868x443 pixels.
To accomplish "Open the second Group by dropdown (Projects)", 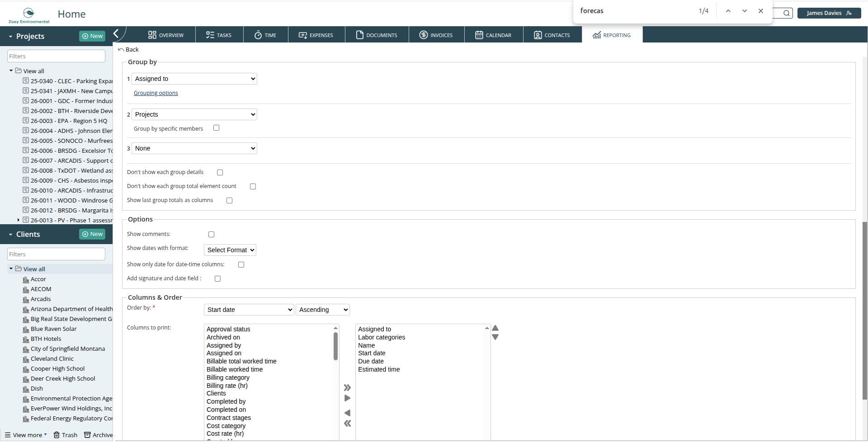I will (x=194, y=114).
